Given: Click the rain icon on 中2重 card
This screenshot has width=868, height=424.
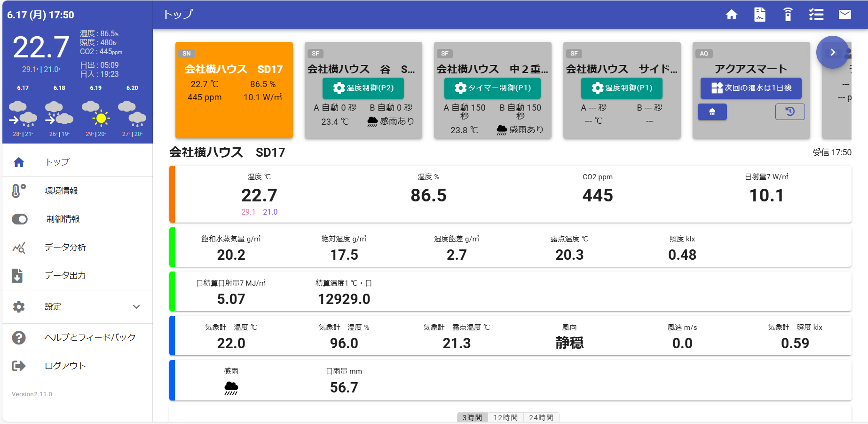Looking at the screenshot, I should coord(502,130).
